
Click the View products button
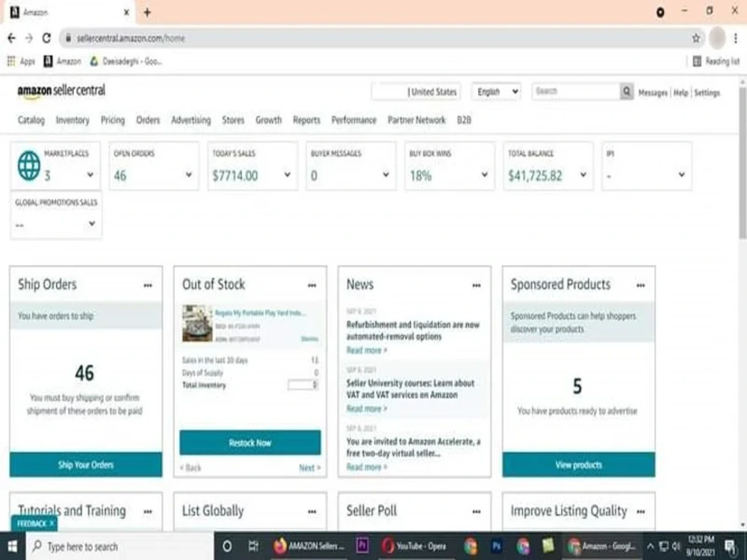click(x=579, y=464)
